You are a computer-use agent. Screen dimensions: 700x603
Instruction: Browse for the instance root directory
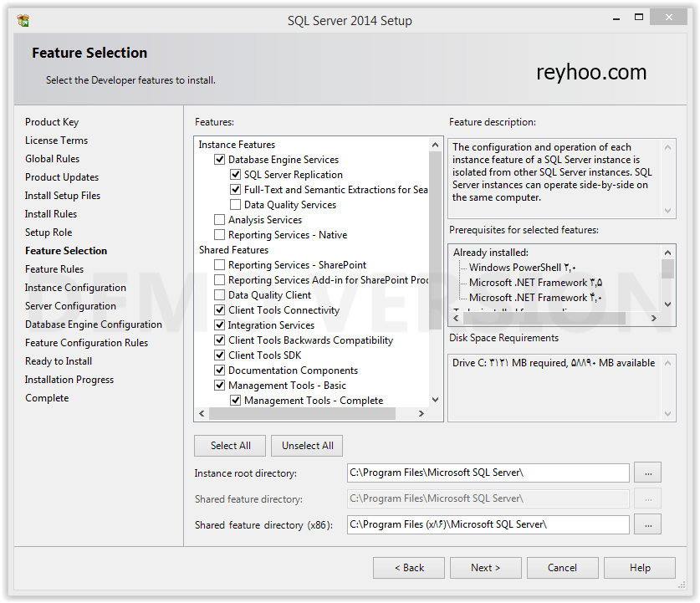click(x=648, y=473)
